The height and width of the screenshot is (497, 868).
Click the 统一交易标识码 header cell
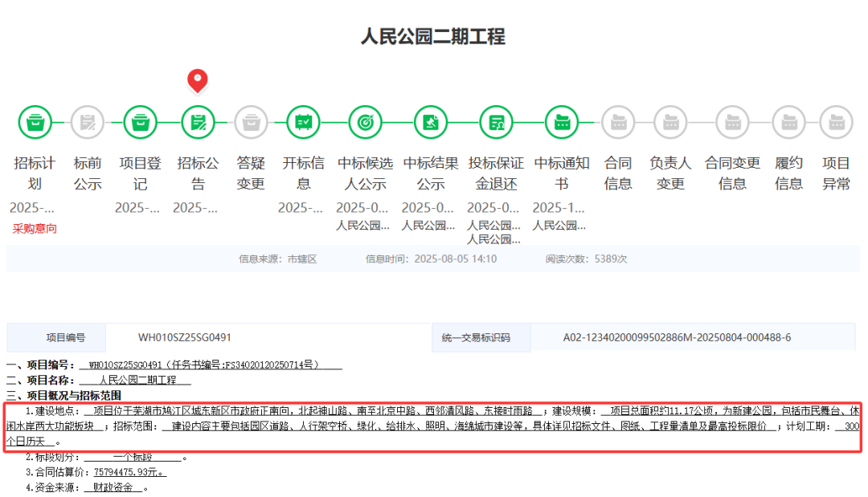(481, 338)
